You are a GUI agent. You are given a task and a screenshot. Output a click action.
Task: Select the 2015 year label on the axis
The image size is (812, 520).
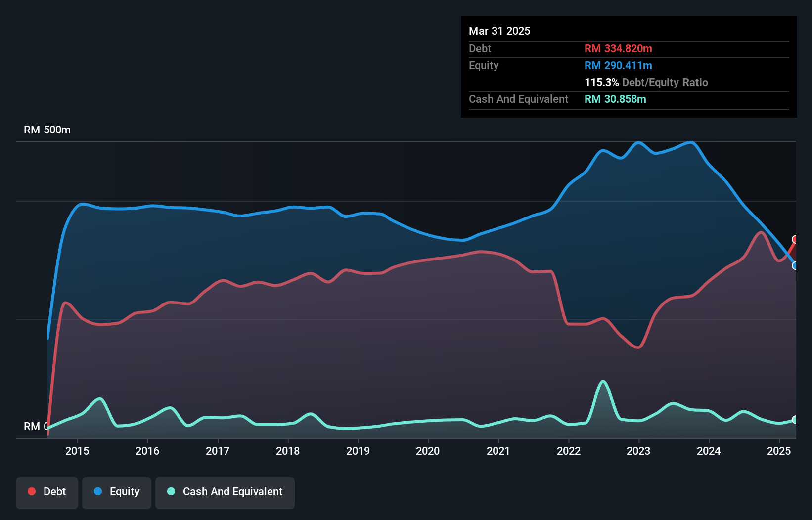point(77,451)
